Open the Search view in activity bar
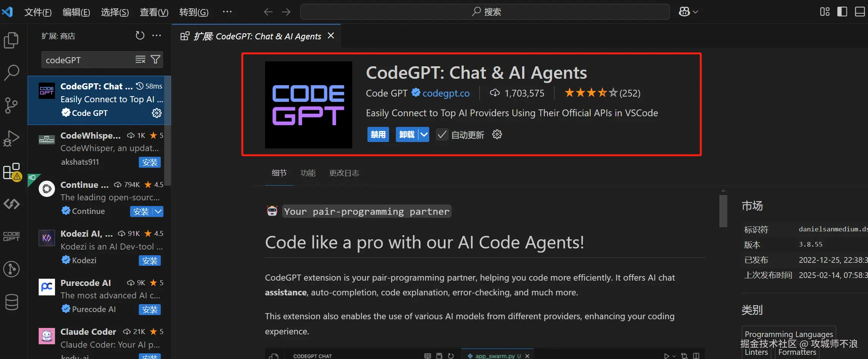 click(11, 72)
